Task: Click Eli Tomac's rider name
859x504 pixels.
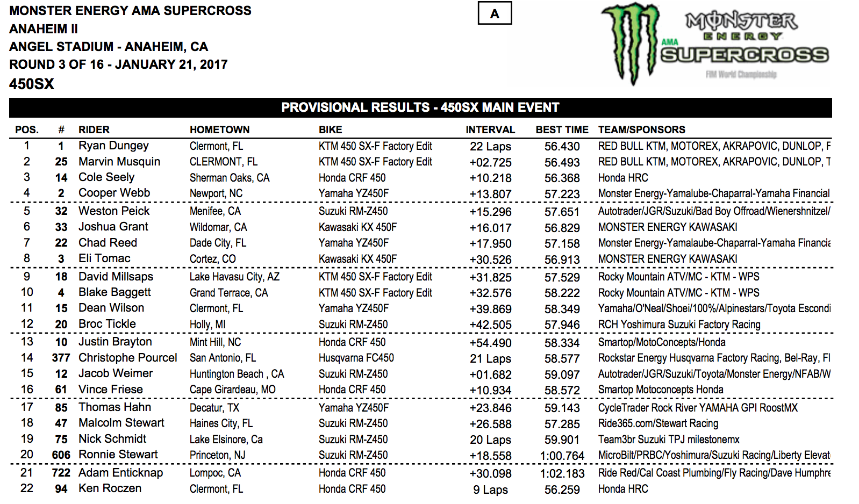Action: tap(104, 258)
